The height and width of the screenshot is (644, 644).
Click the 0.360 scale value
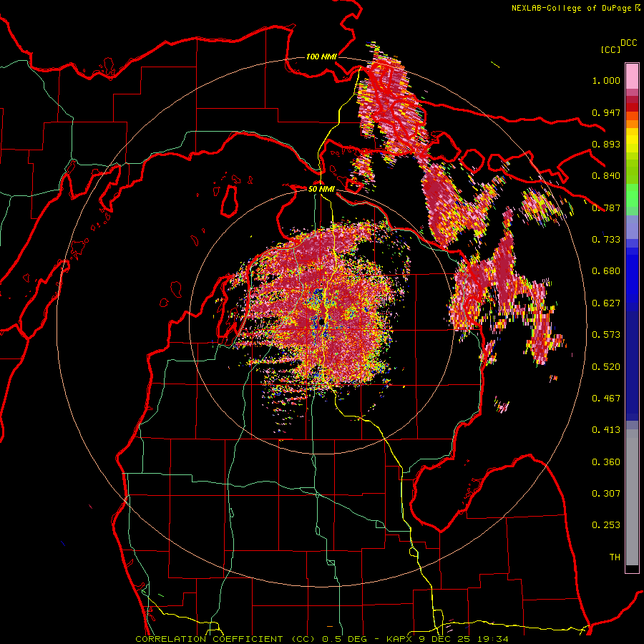coord(606,462)
